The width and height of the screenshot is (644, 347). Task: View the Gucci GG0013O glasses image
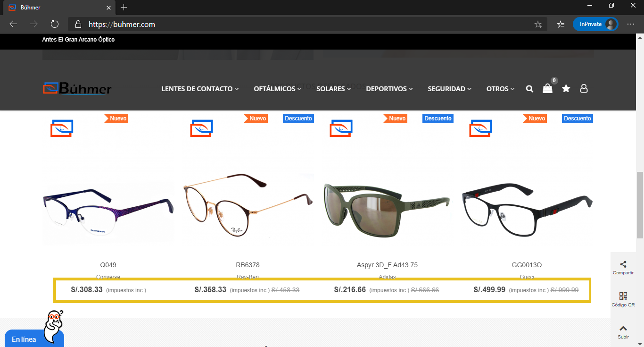527,209
